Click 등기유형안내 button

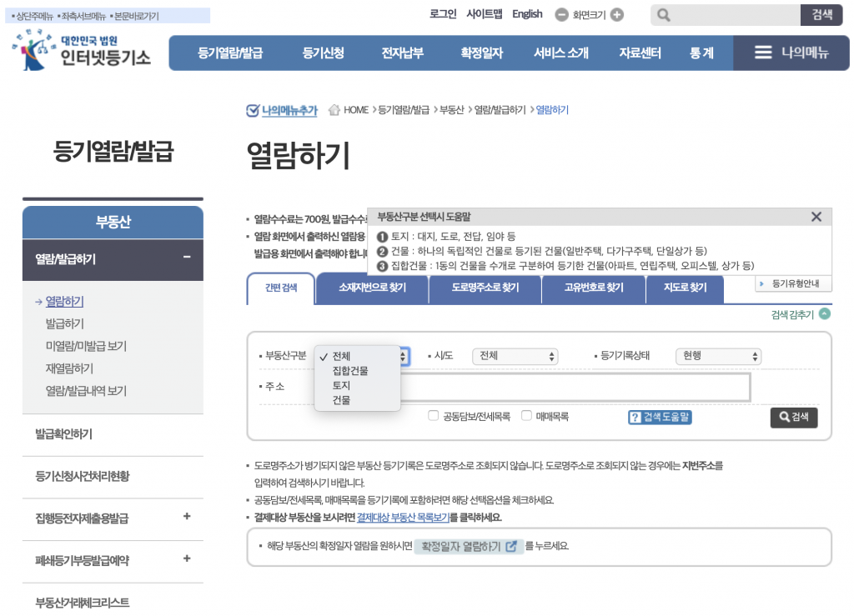[794, 283]
